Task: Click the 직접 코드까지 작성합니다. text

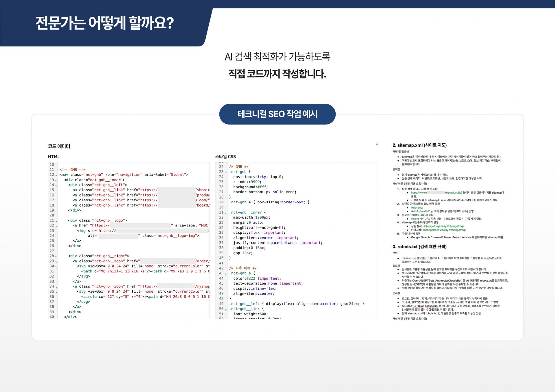Action: tap(277, 74)
